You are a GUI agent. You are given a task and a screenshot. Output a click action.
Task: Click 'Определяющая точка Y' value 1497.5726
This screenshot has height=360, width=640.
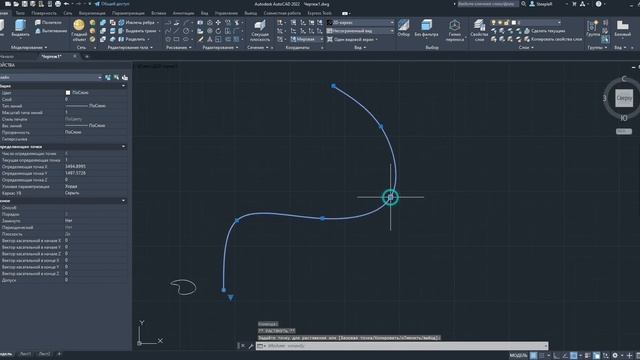[76, 173]
